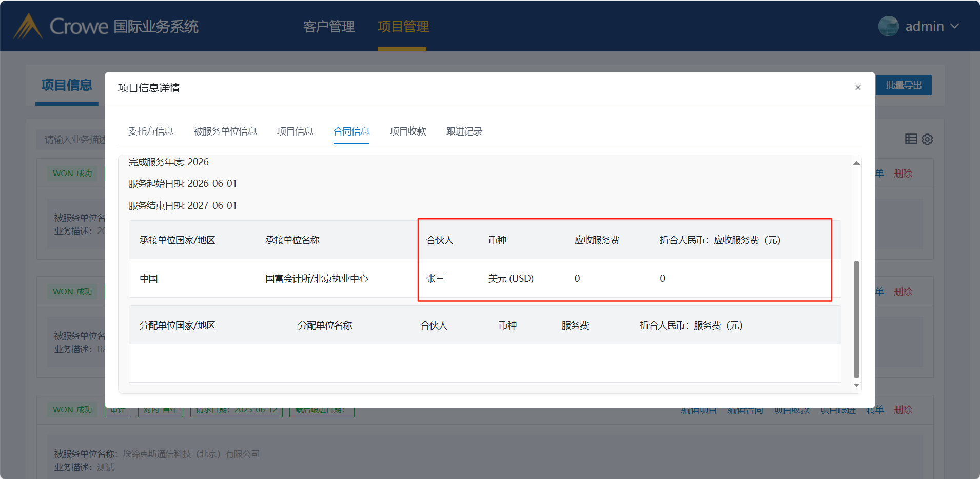Go to 项目收款 tab
Image resolution: width=980 pixels, height=479 pixels.
click(408, 131)
